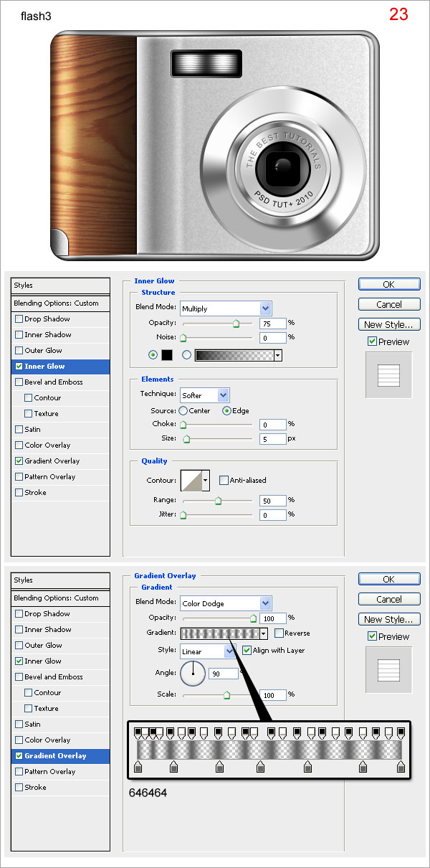Click Gradient Overlay gradient preview bar
The width and height of the screenshot is (430, 868).
click(x=220, y=633)
